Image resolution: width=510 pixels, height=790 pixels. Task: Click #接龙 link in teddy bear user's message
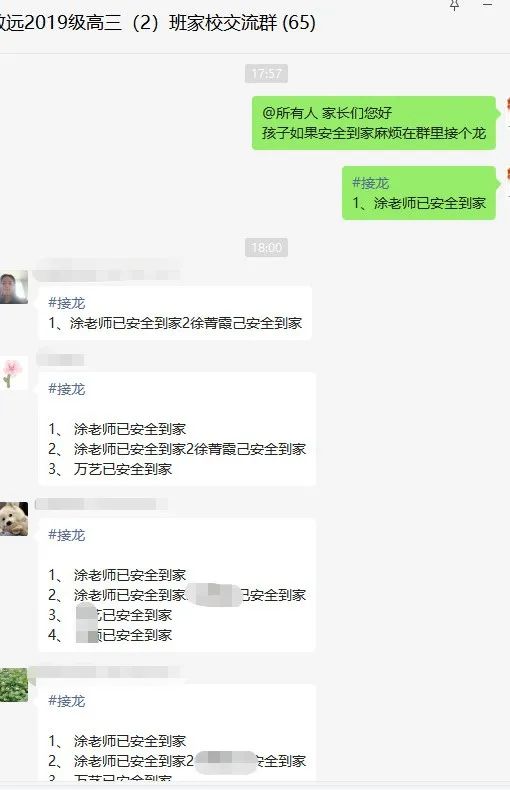(67, 535)
